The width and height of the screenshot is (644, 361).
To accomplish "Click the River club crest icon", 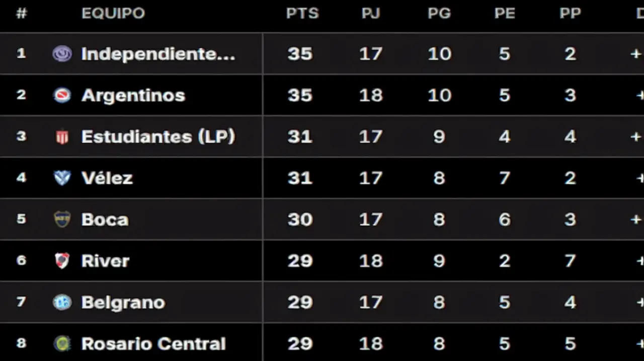I will point(62,260).
